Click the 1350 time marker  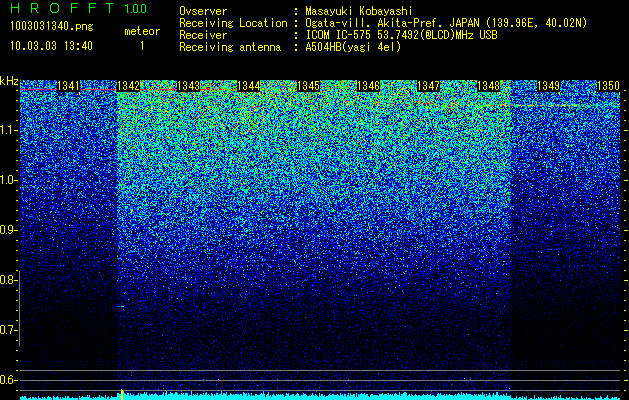[x=609, y=86]
